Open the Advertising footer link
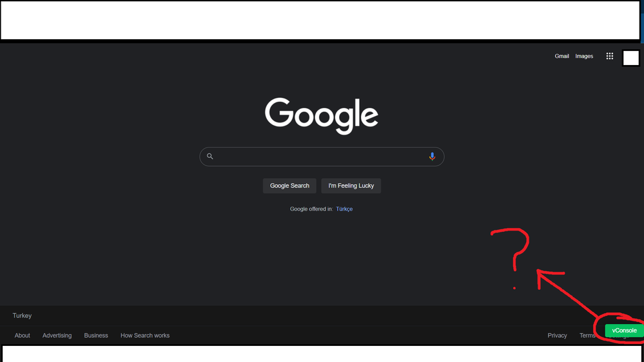The width and height of the screenshot is (644, 362). coord(57,336)
